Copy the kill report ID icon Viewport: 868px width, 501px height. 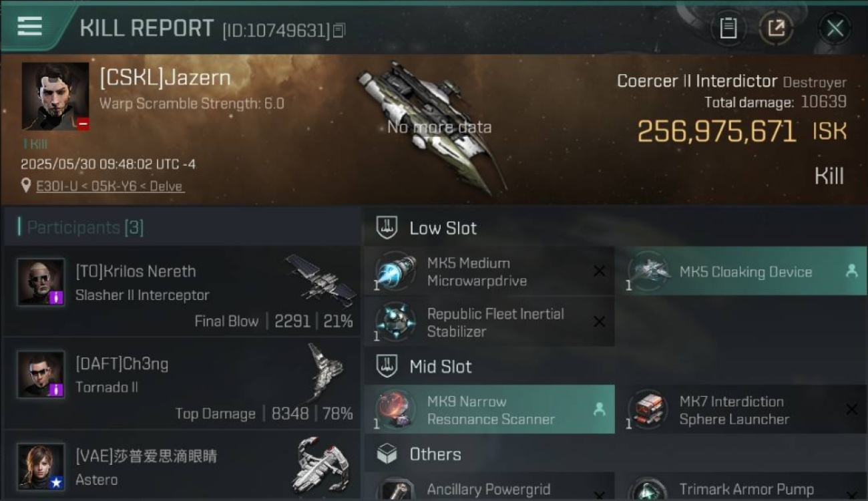[339, 30]
